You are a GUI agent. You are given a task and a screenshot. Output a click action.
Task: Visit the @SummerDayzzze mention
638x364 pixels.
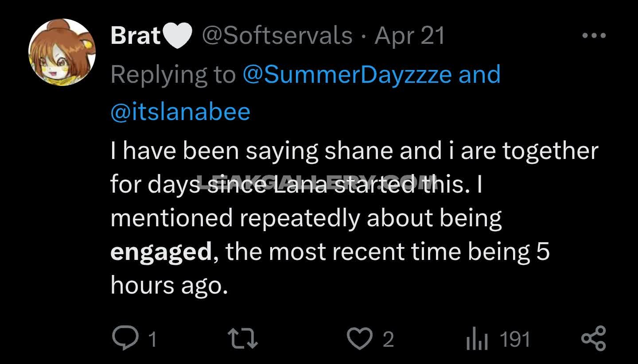pos(346,74)
